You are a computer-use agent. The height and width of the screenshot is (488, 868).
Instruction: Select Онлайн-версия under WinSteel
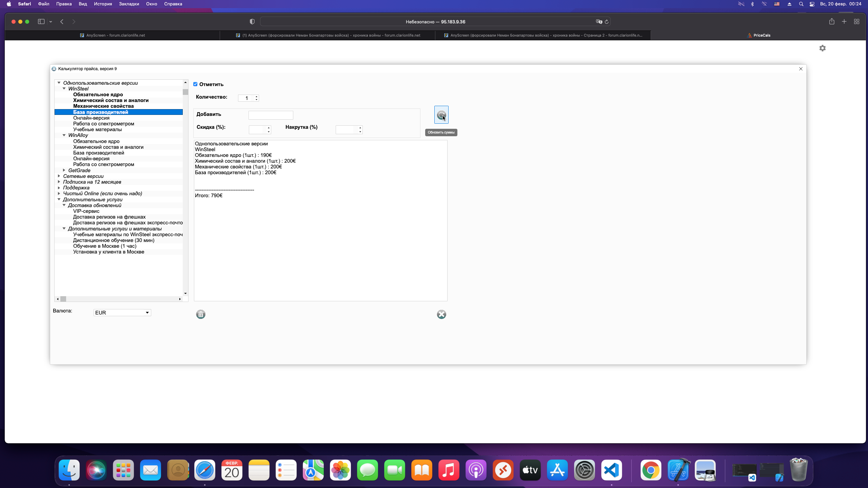(91, 118)
